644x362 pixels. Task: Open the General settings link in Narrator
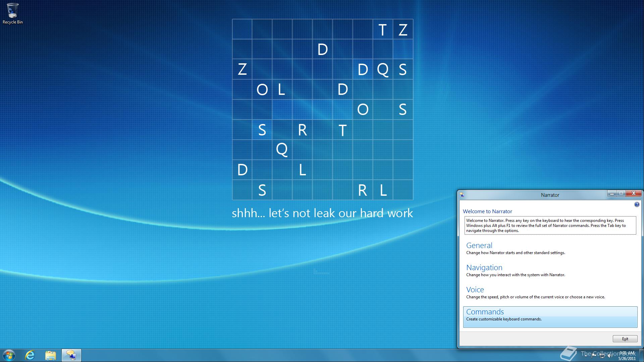[x=479, y=245]
